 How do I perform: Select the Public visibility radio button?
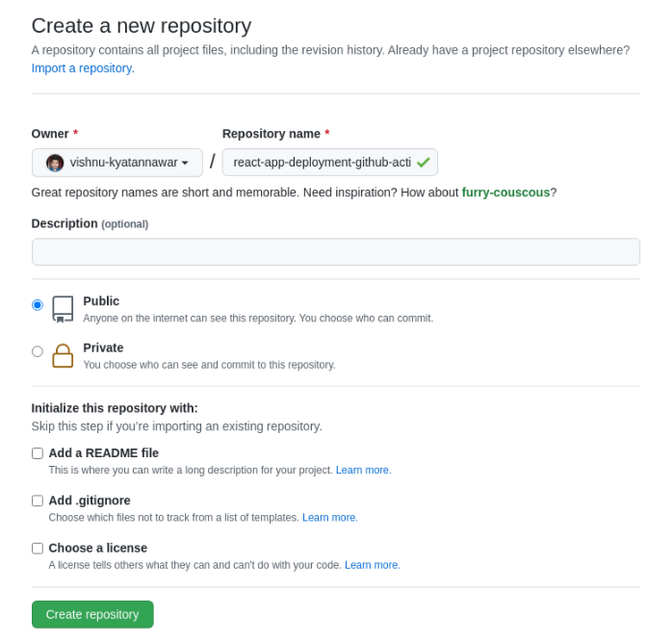coord(38,305)
